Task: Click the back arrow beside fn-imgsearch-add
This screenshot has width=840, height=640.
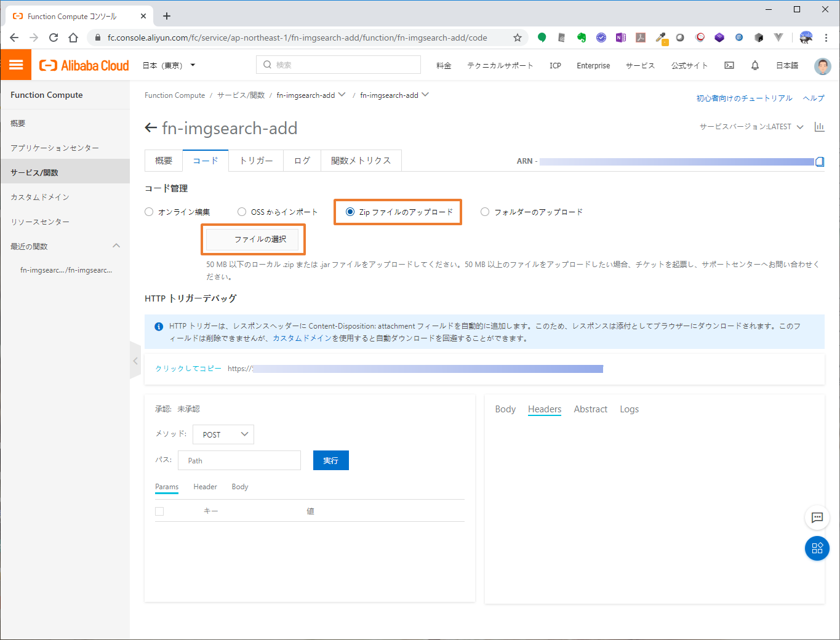Action: click(x=151, y=128)
